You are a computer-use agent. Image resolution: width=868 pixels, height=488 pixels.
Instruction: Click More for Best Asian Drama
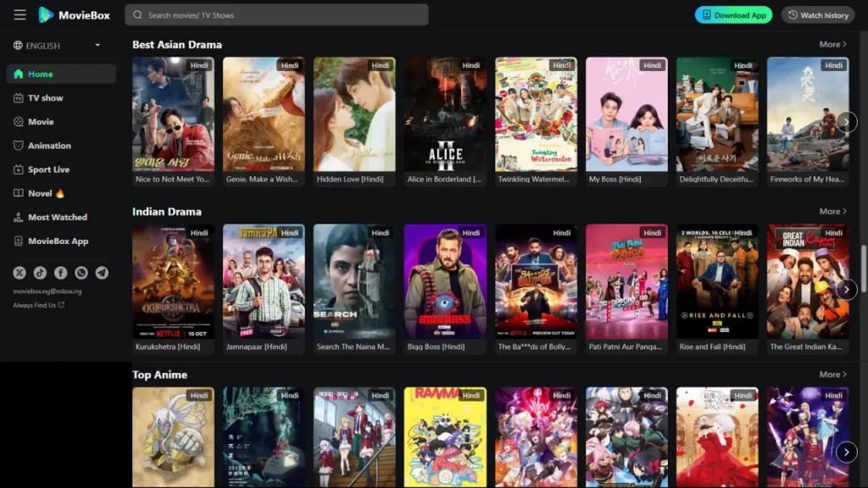pos(832,44)
